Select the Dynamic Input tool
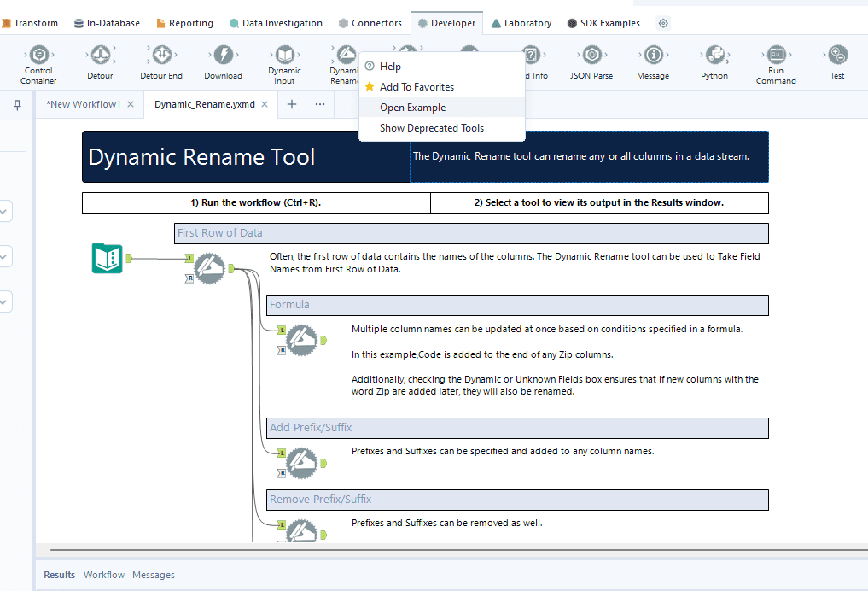The height and width of the screenshot is (591, 868). (284, 56)
